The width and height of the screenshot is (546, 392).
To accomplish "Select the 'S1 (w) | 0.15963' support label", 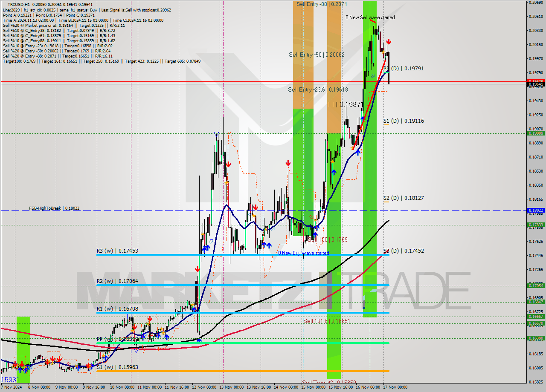I will (x=117, y=367).
